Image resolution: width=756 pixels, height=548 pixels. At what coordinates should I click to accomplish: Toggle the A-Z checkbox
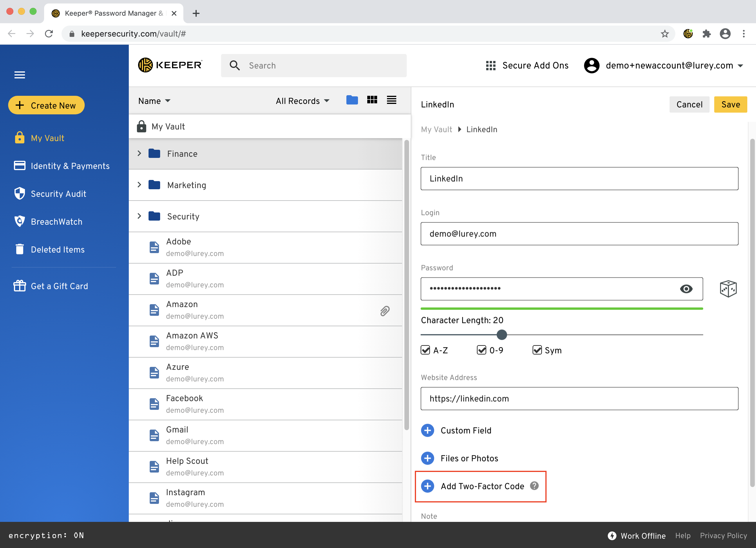(x=425, y=350)
